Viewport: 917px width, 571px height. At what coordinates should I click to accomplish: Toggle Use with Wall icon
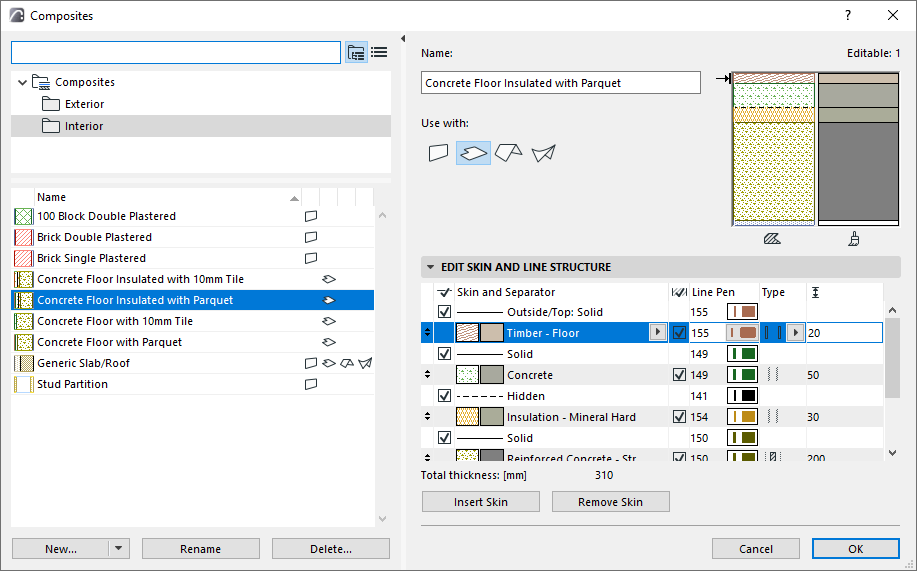point(439,153)
